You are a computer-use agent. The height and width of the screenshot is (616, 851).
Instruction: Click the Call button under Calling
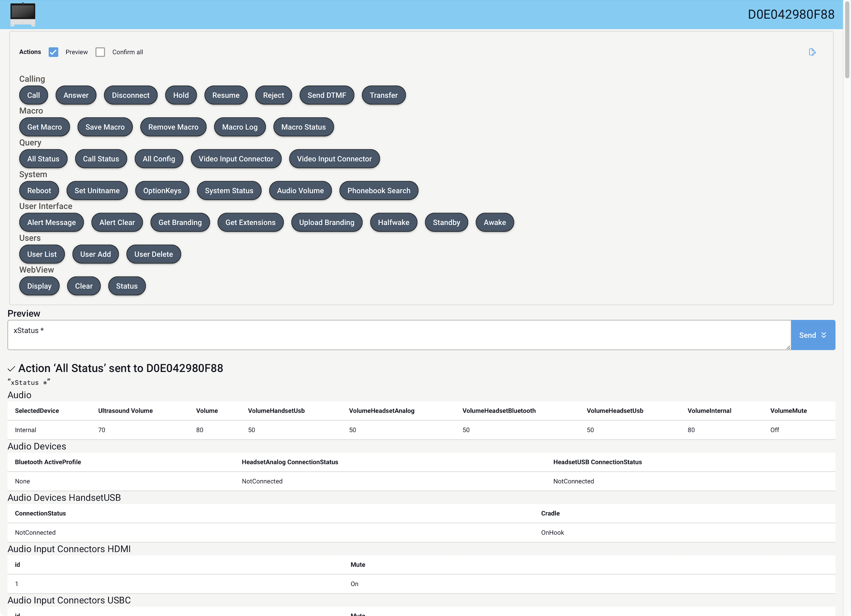click(x=34, y=95)
